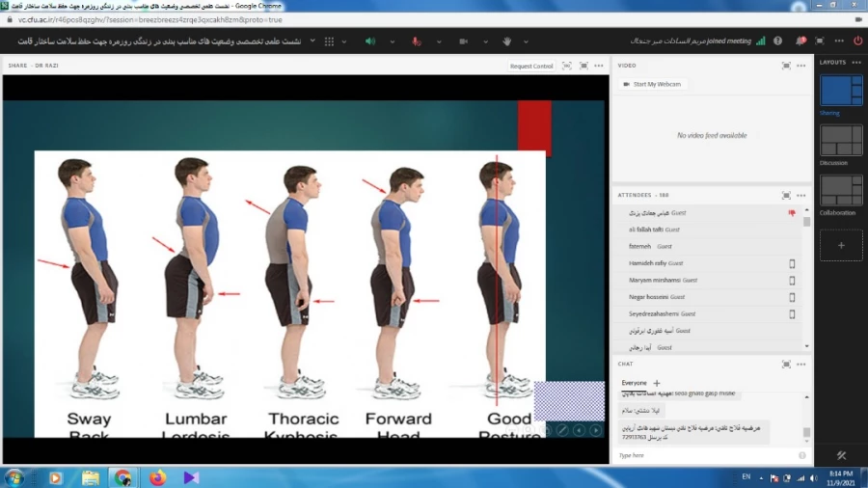
Task: Maximize the Attendees pod
Action: (x=786, y=195)
